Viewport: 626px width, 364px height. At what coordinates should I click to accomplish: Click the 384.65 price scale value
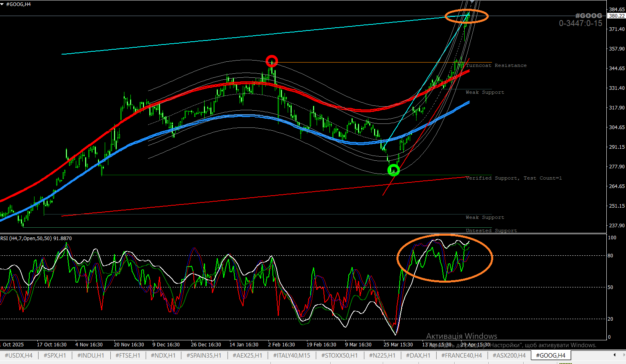pyautogui.click(x=617, y=9)
